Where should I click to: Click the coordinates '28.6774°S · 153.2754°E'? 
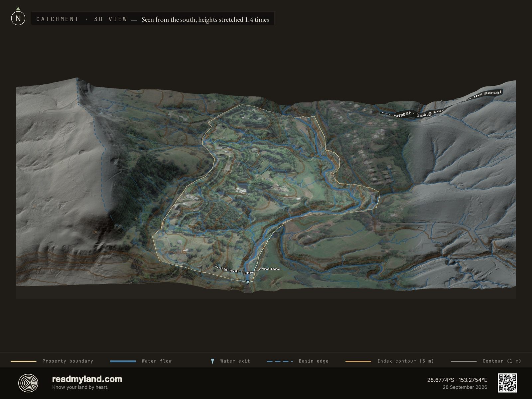457,380
